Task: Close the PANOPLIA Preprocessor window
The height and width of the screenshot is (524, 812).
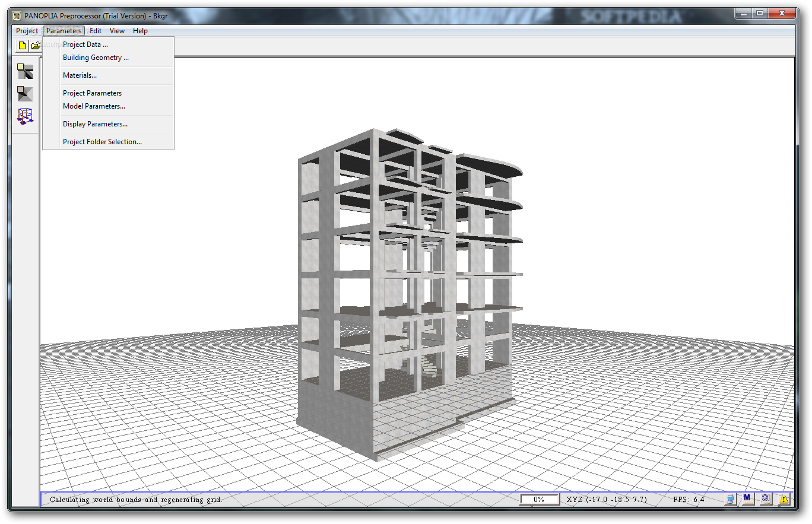Action: (783, 14)
